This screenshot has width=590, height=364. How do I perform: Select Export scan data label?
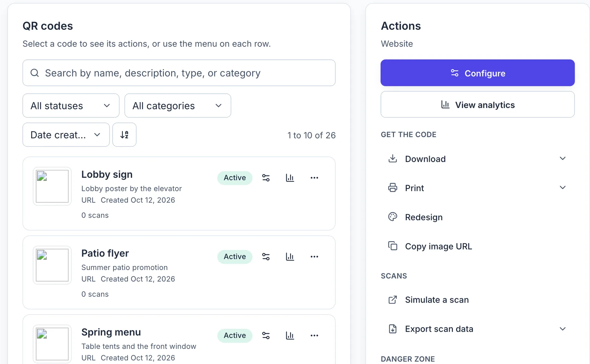[439, 329]
